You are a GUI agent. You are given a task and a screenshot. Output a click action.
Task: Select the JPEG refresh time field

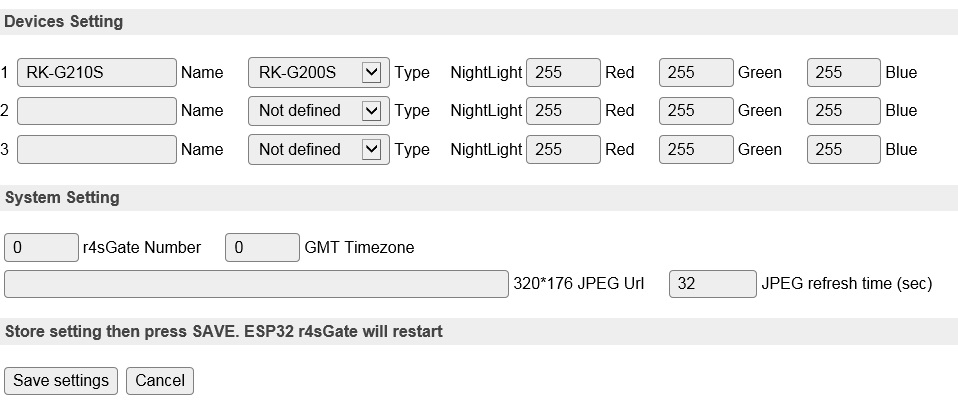712,284
